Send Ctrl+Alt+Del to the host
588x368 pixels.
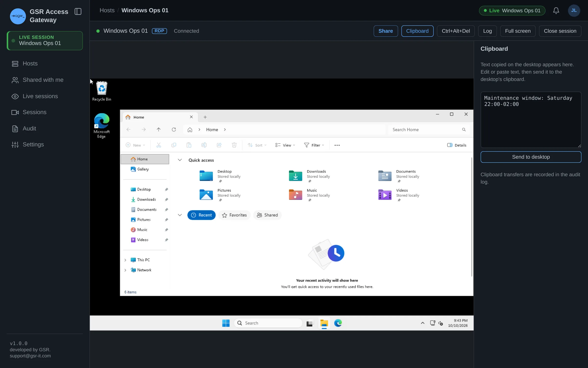456,31
